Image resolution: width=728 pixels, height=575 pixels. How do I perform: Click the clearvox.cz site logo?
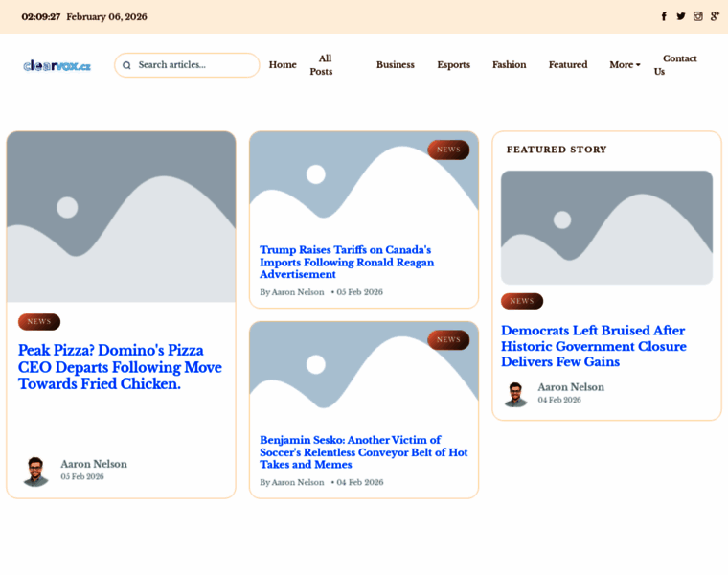57,65
